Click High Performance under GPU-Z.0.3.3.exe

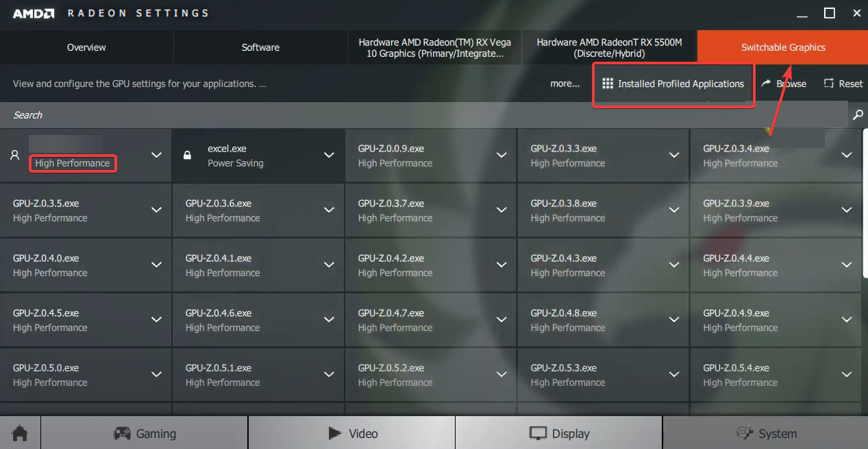568,163
